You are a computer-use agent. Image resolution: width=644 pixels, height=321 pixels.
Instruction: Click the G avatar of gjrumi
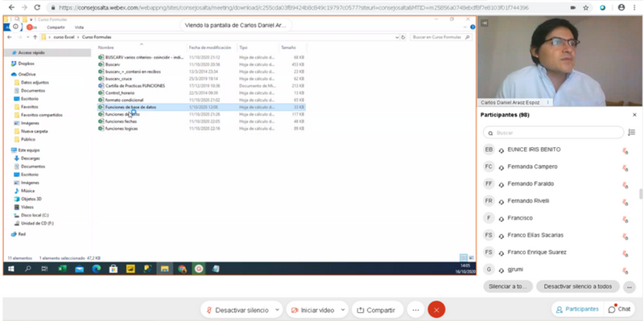click(489, 270)
